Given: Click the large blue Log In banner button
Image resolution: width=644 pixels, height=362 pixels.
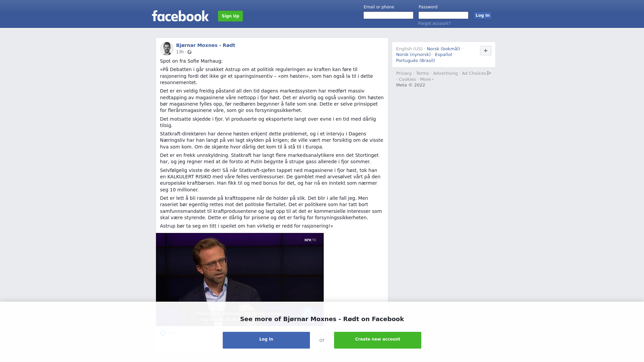Looking at the screenshot, I should [266, 340].
